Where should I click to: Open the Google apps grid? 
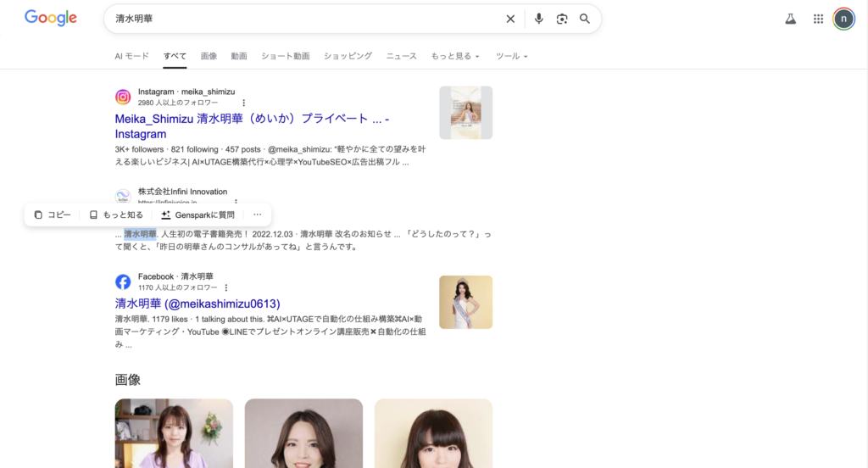pyautogui.click(x=818, y=19)
